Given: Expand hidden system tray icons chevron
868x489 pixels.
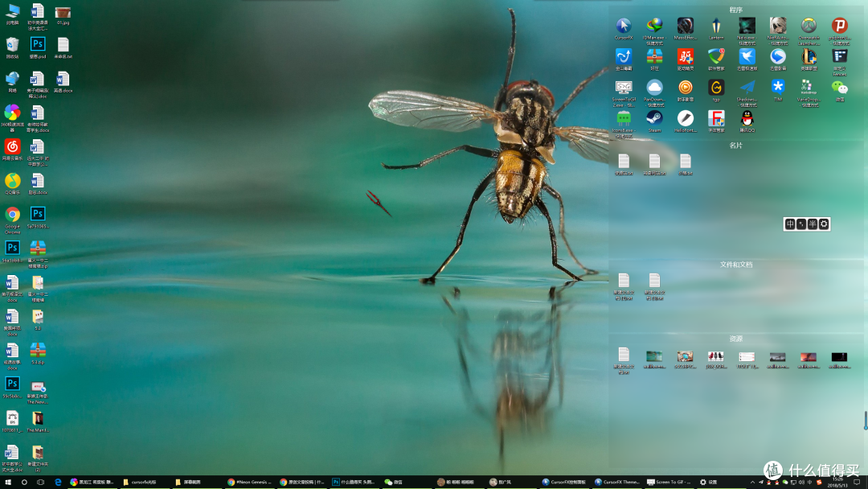Looking at the screenshot, I should coord(752,483).
